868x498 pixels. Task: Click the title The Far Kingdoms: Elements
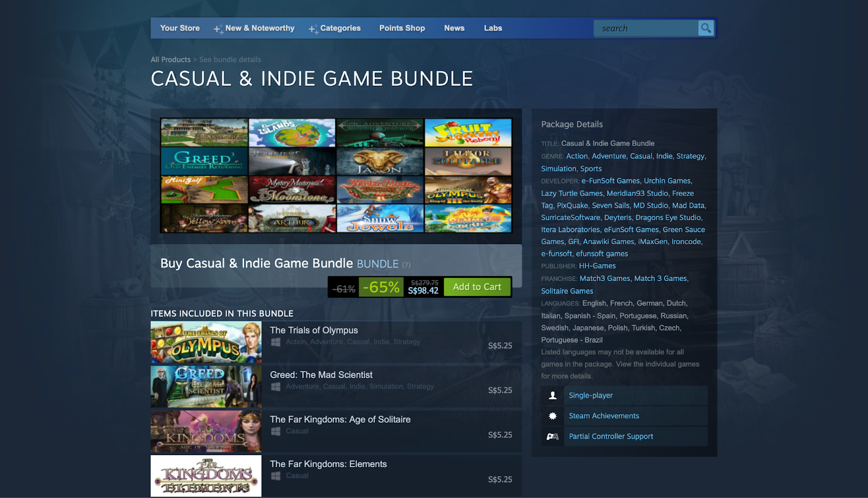pos(328,464)
